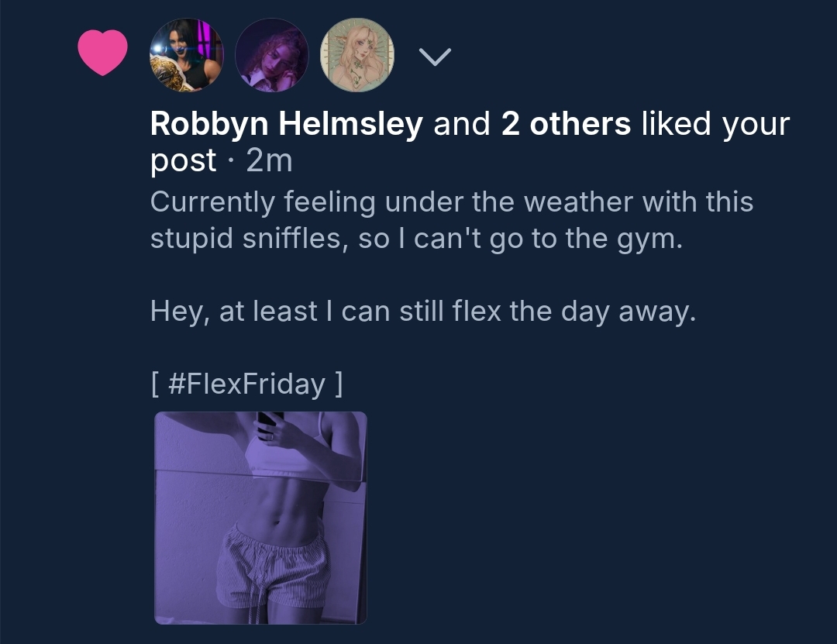Viewport: 837px width, 644px height.
Task: Click the word "and" after Robbyn Helmsley
Action: click(x=462, y=124)
